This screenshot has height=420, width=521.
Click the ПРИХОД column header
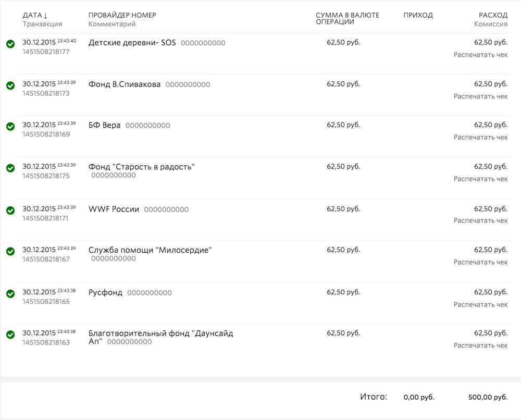418,15
